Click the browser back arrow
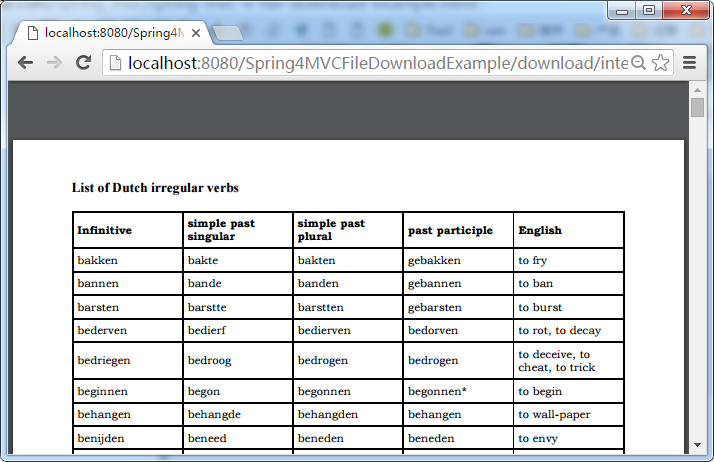Viewport: 714px width, 462px height. 25,62
